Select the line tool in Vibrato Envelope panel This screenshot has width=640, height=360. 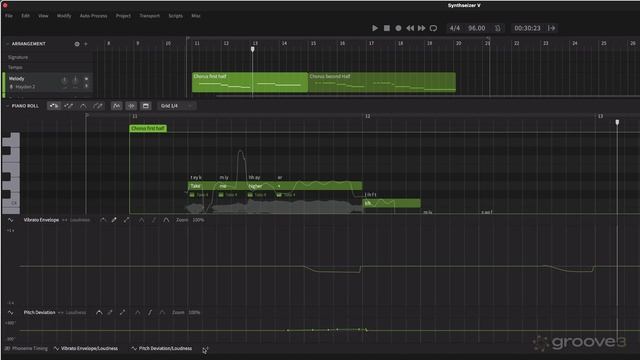(127, 220)
